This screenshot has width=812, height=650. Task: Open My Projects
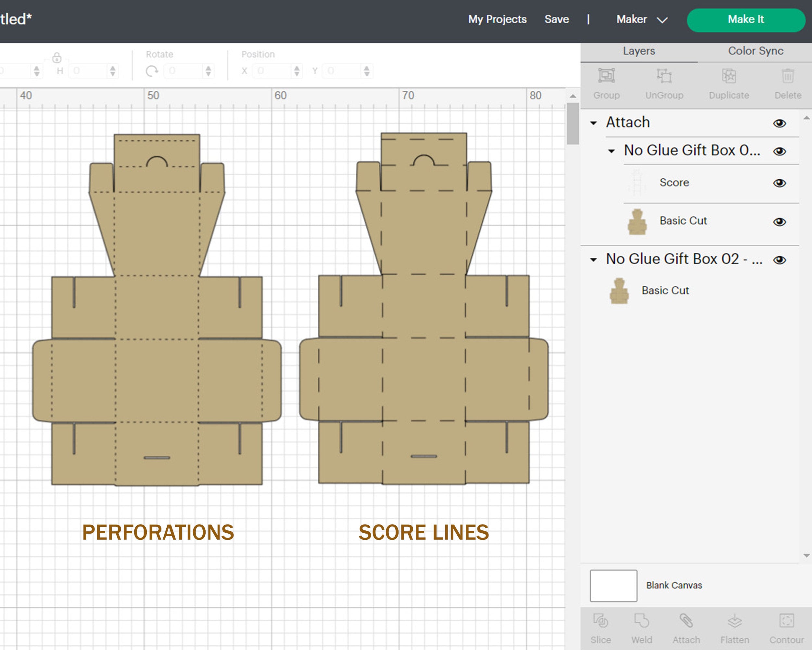(x=497, y=19)
